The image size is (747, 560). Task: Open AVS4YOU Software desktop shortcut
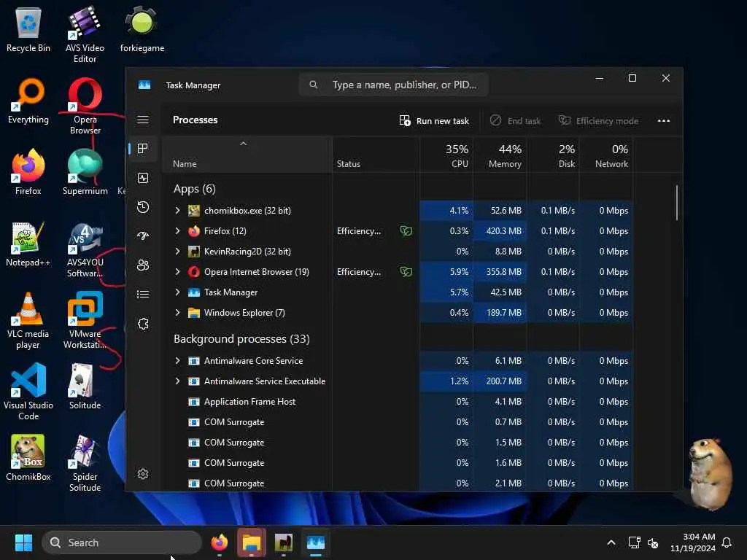tap(85, 249)
